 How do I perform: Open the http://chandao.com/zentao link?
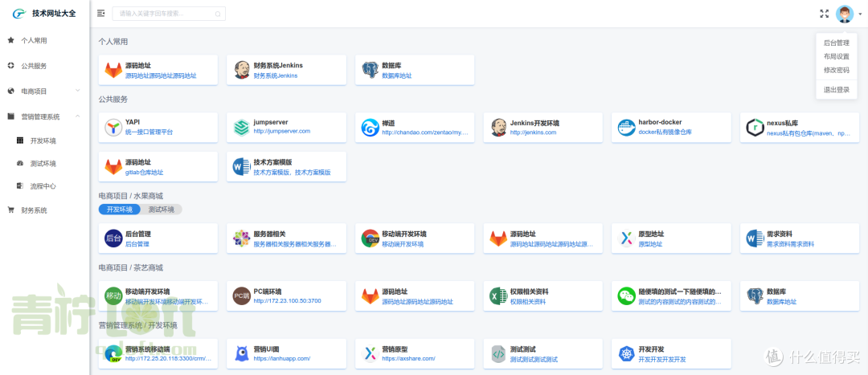(425, 132)
